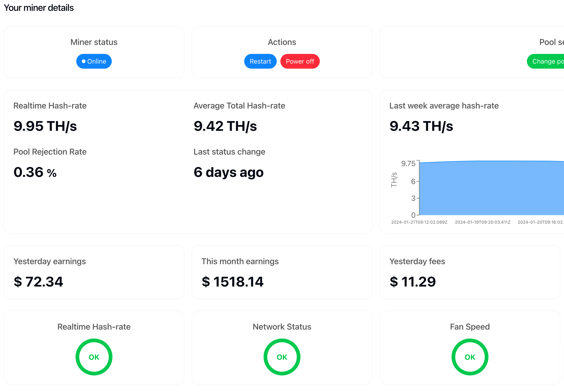Click the 9.95 TH/s realtime hash-rate value
Screen dimensions: 564x392
coord(45,126)
